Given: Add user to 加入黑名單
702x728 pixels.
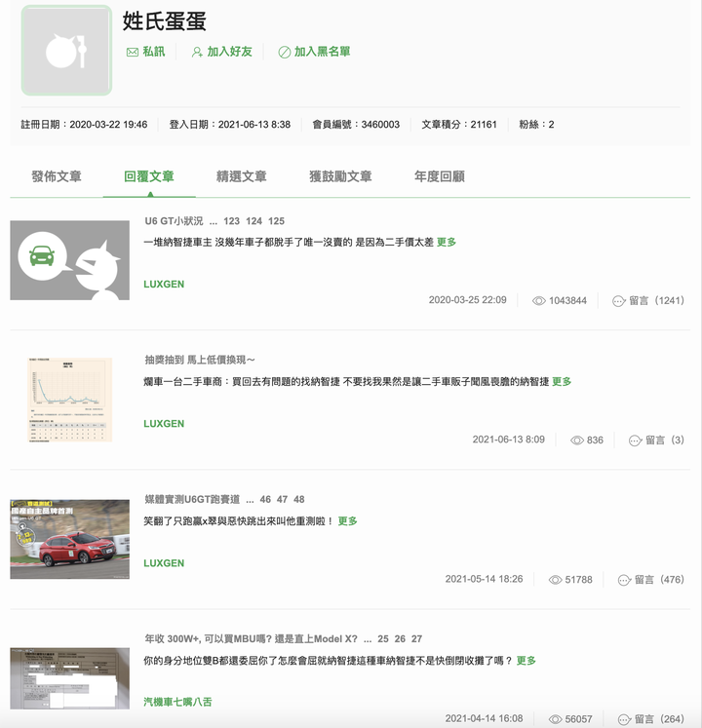Looking at the screenshot, I should 322,52.
